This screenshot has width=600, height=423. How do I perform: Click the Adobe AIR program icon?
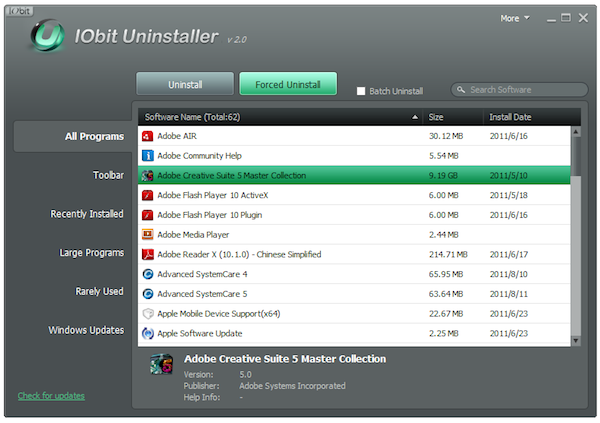(x=147, y=136)
